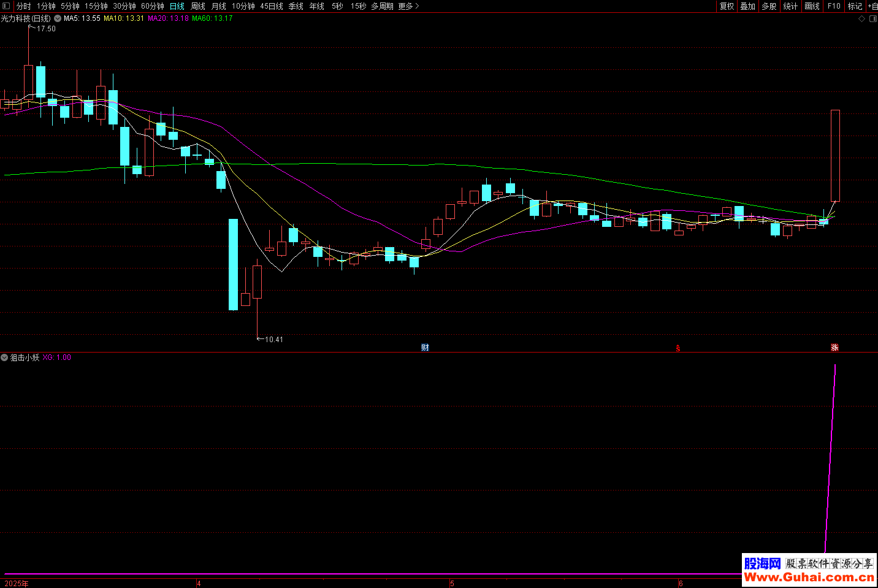878x588 pixels.
Task: Click the MA10: 13.31 indicator label
Action: pos(124,18)
